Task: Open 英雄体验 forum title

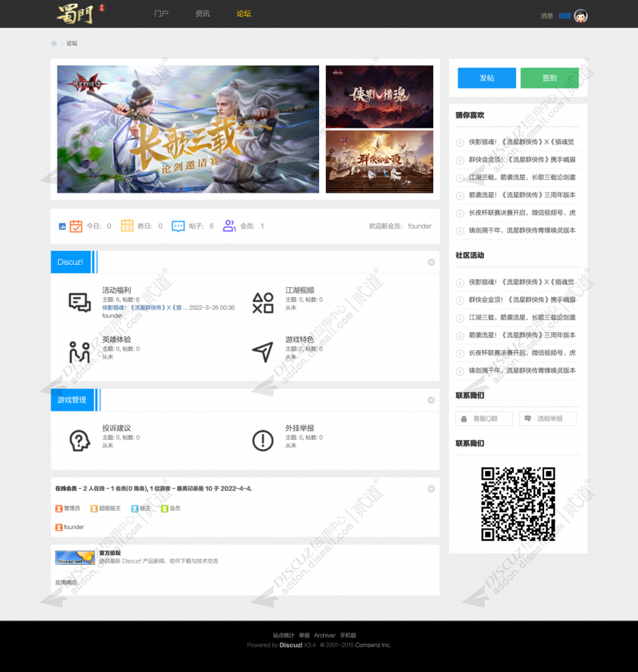Action: 116,339
